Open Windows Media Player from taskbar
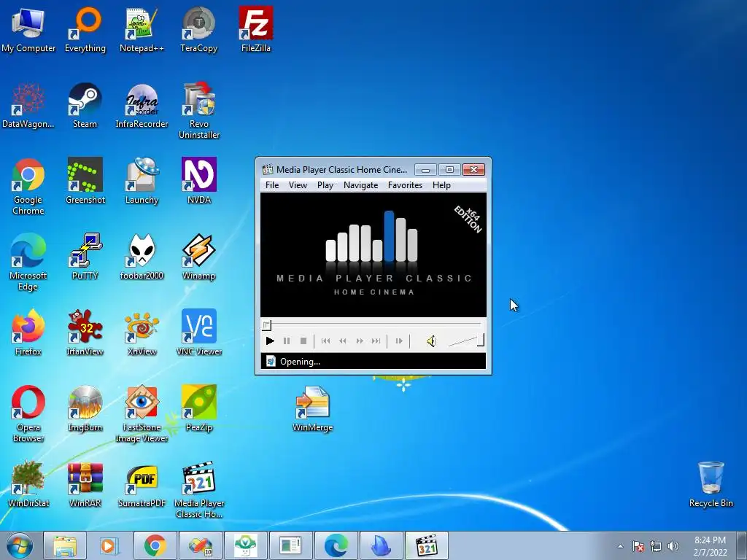This screenshot has width=747, height=560. click(x=109, y=545)
